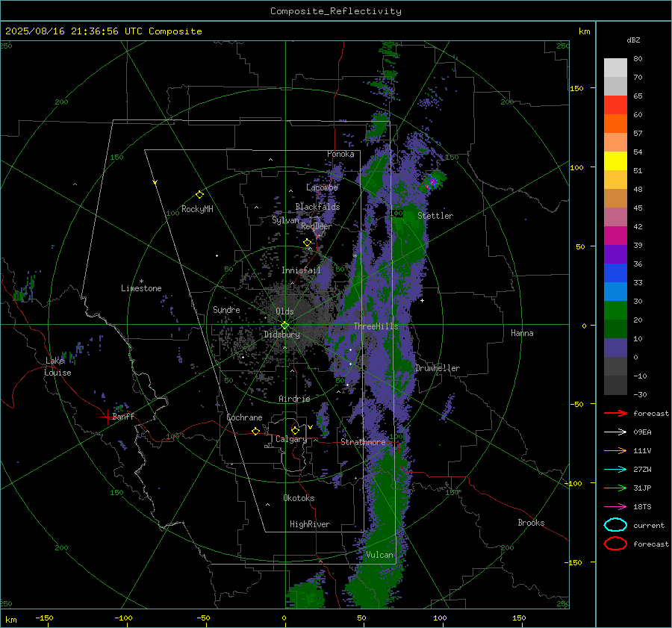Select the light gray 80 dBZ swatch

coord(615,68)
